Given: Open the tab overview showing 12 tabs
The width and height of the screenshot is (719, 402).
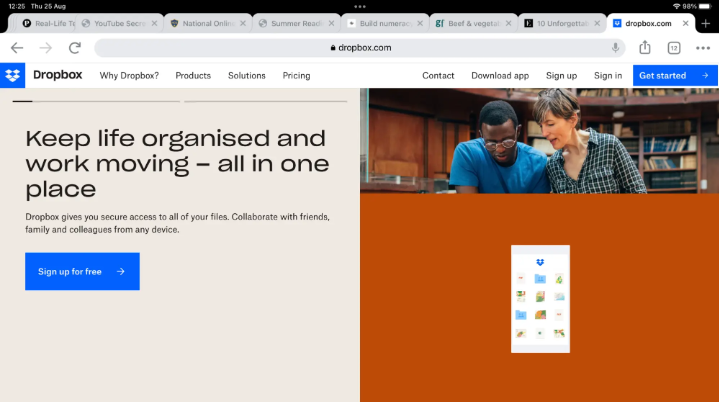Looking at the screenshot, I should pyautogui.click(x=674, y=48).
